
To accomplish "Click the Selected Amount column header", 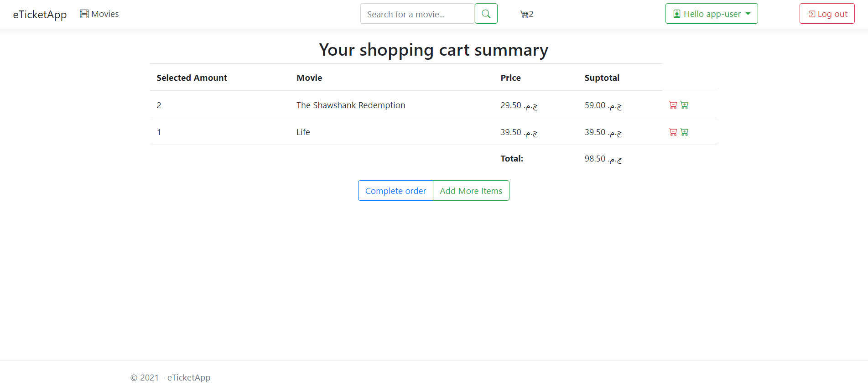I will tap(192, 78).
